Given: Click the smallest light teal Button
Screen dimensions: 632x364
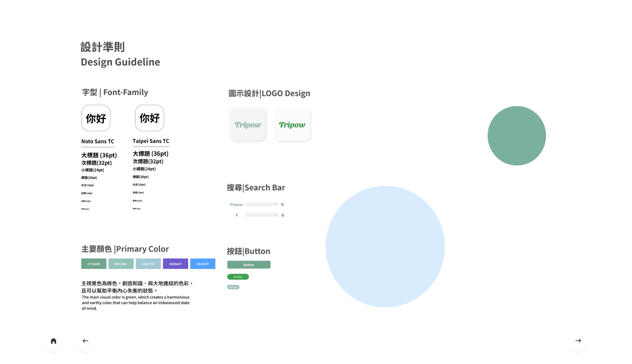Looking at the screenshot, I should tap(233, 287).
